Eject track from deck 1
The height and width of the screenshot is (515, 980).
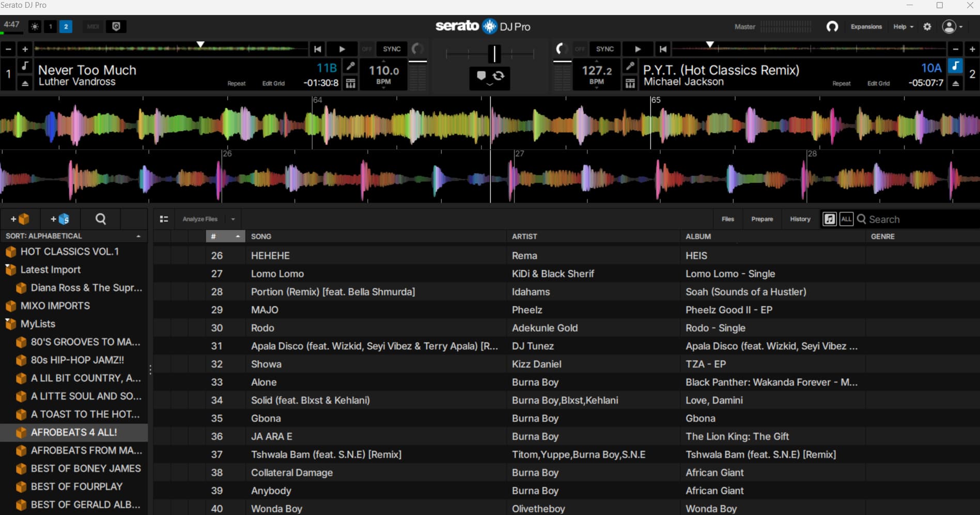[x=25, y=83]
